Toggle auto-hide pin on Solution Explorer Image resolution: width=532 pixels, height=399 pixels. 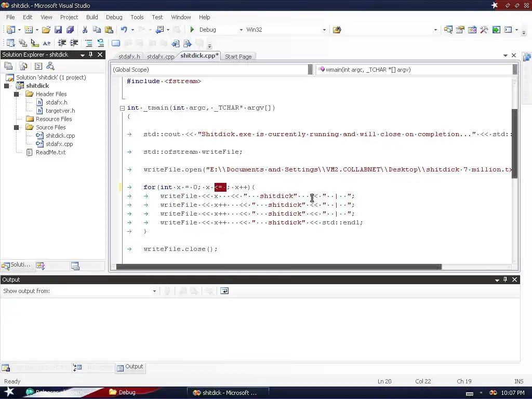(x=90, y=55)
